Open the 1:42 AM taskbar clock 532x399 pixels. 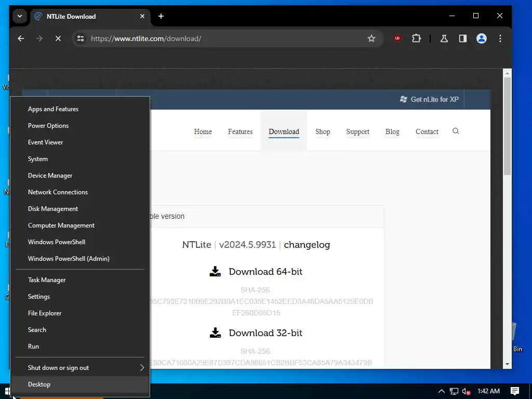click(x=489, y=391)
